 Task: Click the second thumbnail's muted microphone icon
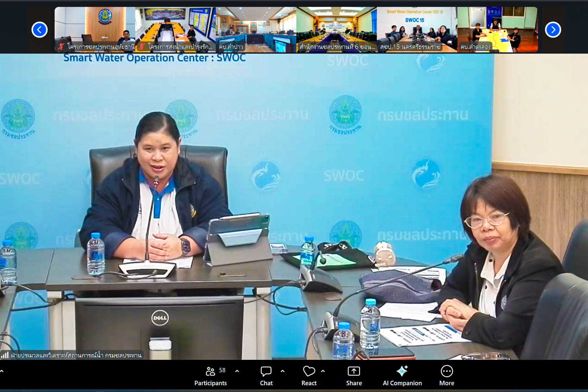coord(141,47)
